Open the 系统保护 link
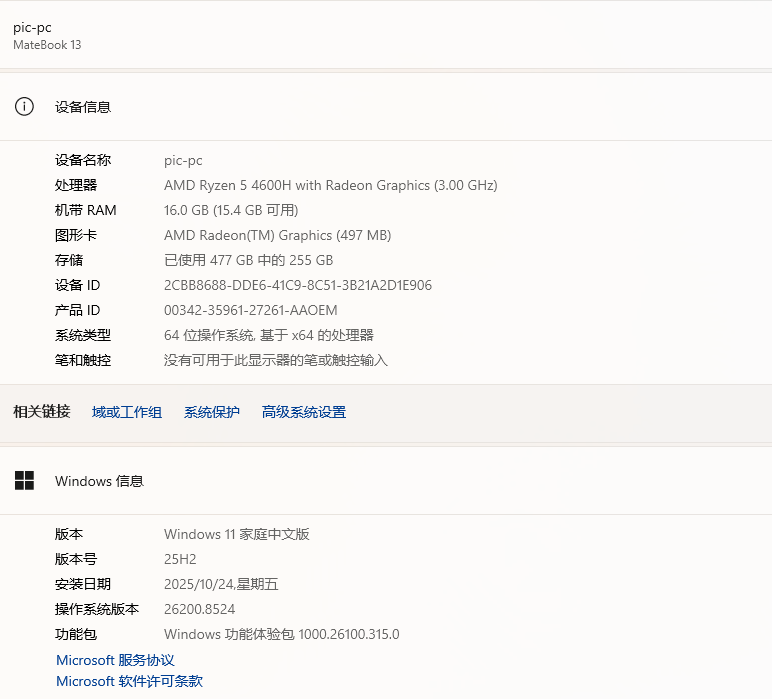Viewport: 772px width, 699px height. tap(212, 412)
